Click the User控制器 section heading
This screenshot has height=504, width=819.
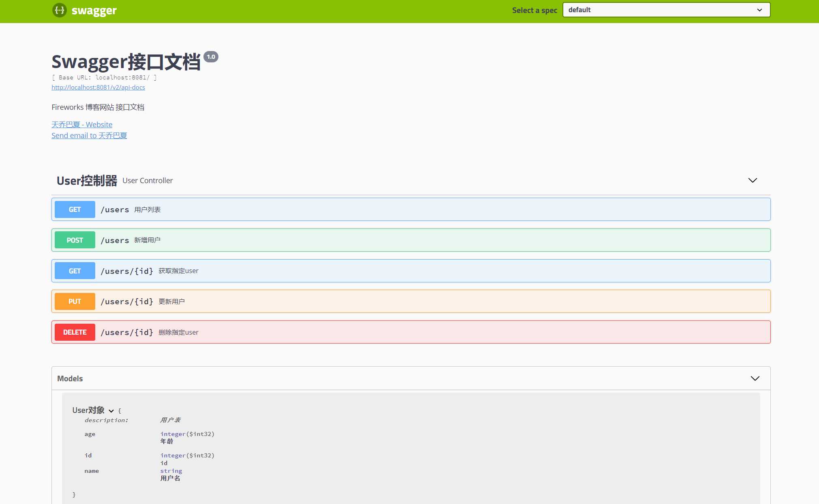click(x=87, y=181)
